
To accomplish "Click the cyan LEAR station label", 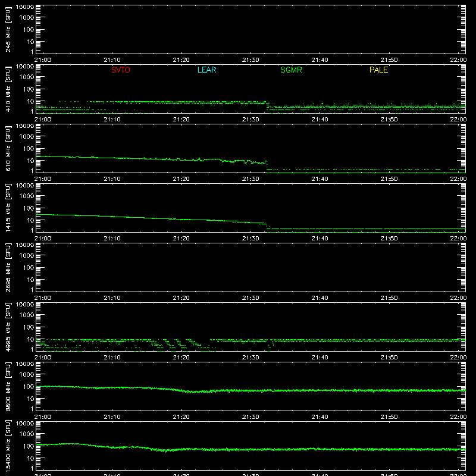I will coord(206,70).
